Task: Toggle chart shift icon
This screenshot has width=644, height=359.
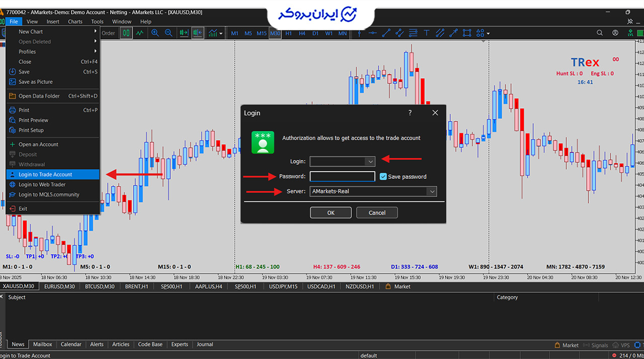Action: (197, 33)
